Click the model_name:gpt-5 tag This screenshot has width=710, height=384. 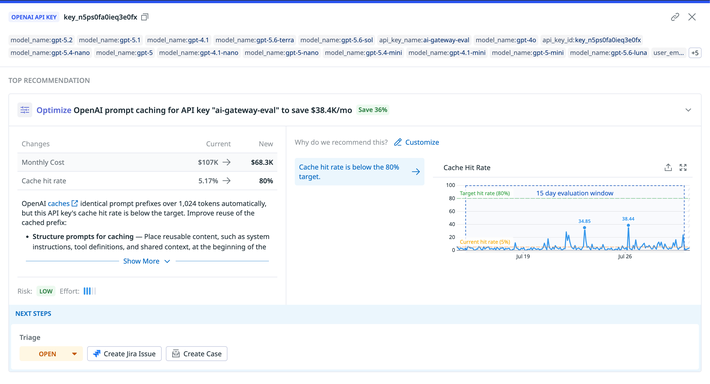125,53
